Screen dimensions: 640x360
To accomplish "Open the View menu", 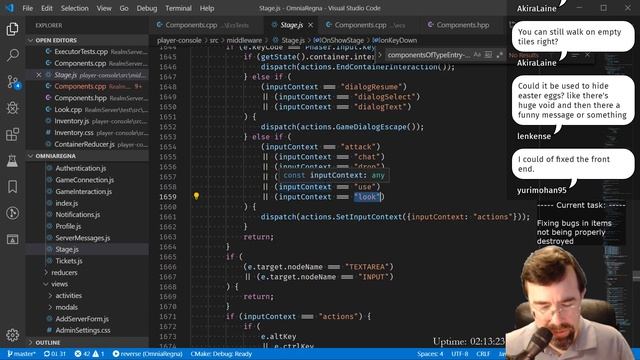I will [x=104, y=8].
